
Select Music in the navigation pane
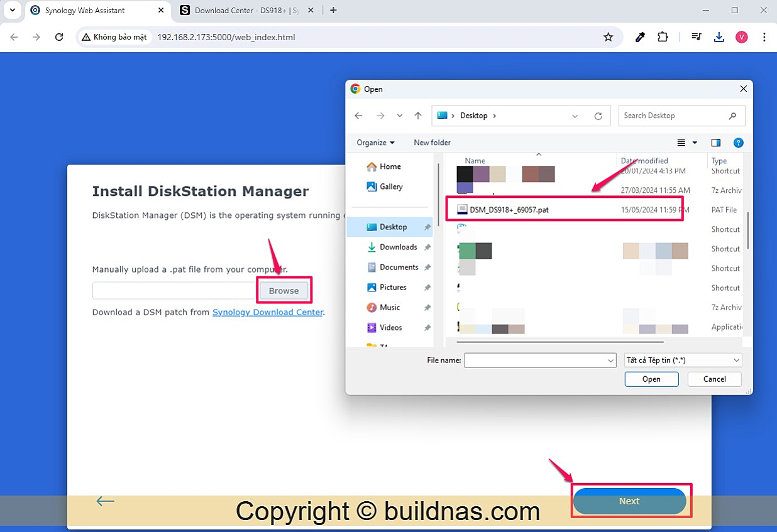click(390, 307)
